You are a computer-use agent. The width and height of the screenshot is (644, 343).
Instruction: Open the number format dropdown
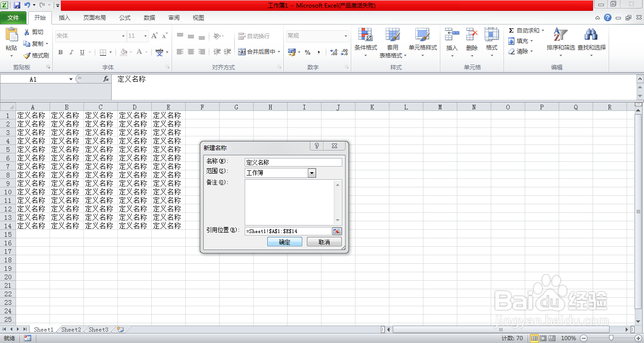(346, 36)
